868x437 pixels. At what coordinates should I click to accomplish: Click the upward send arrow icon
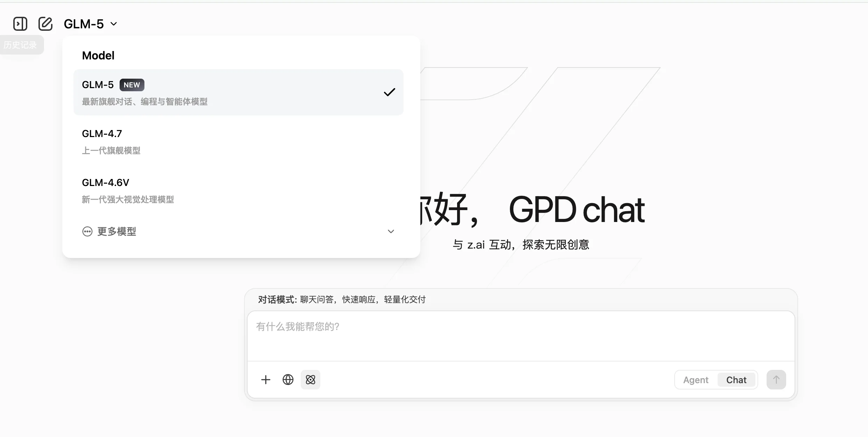pos(776,380)
